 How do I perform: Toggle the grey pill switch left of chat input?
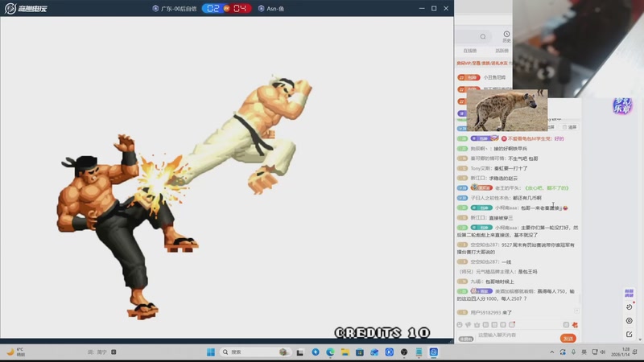(466, 339)
